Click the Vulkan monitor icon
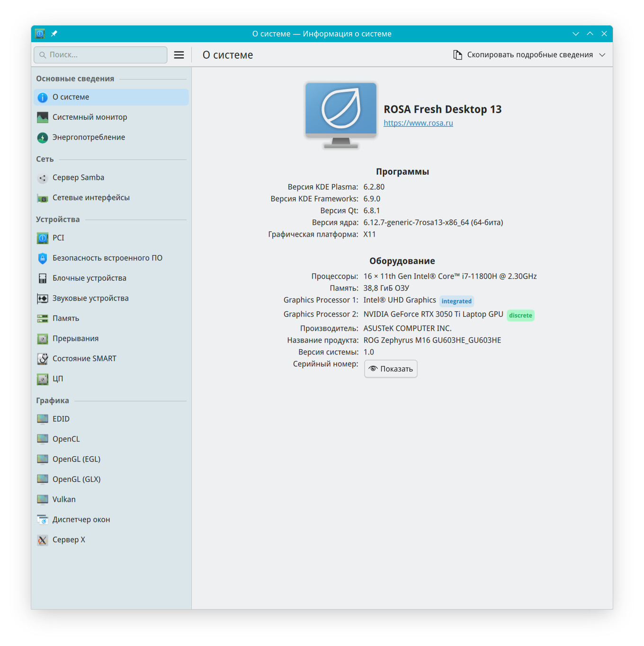This screenshot has height=646, width=644. coord(43,500)
